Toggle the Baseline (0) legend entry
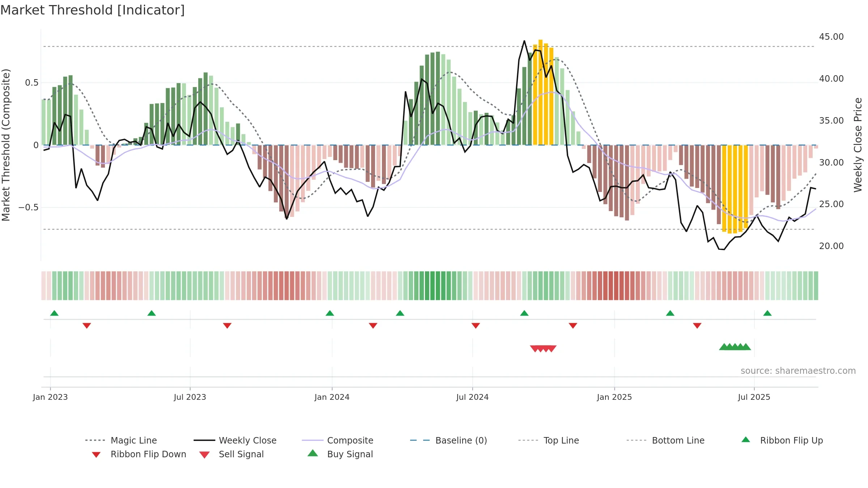The width and height of the screenshot is (868, 488). pos(448,440)
